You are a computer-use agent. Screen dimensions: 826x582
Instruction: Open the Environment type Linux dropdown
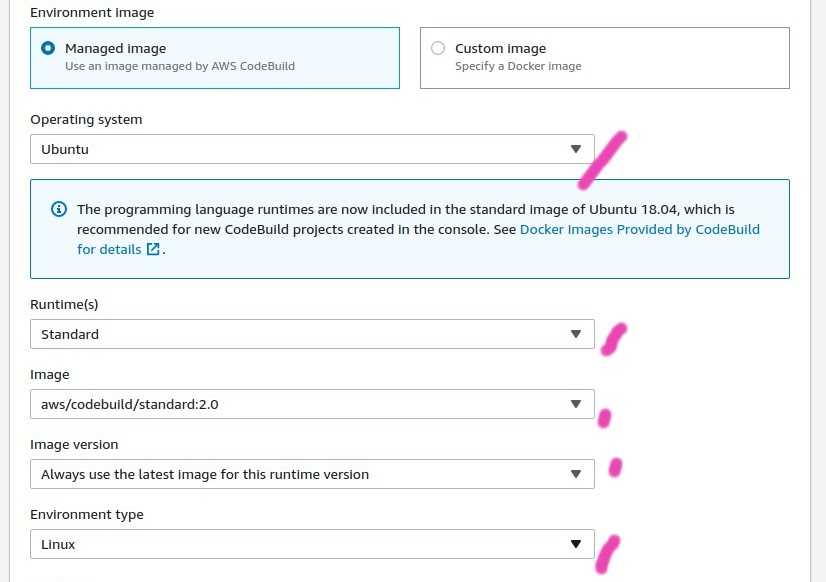[x=312, y=544]
